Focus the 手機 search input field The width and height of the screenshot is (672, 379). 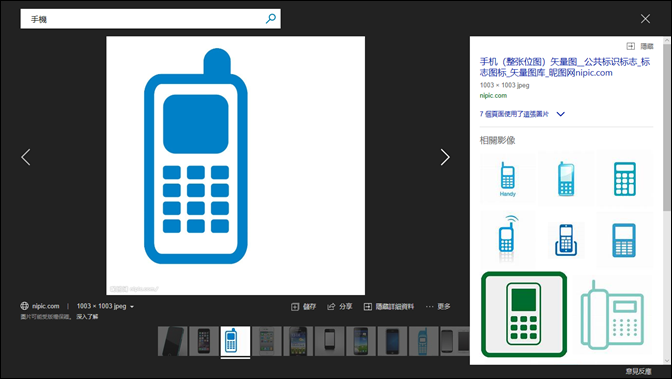point(150,19)
